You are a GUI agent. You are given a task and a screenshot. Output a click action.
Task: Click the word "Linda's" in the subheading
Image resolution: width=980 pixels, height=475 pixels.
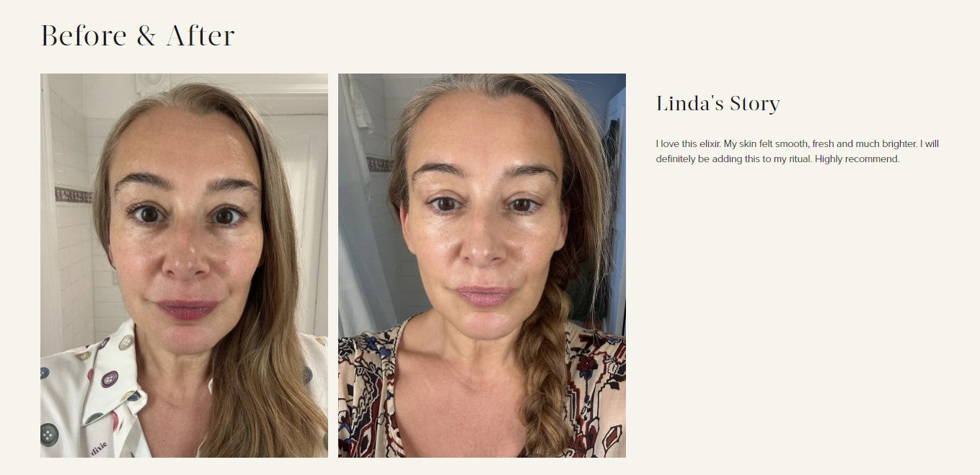tap(689, 104)
